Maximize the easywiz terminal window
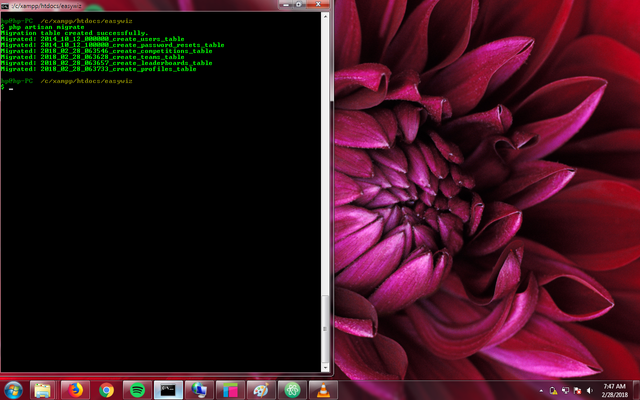Viewport: 640px width, 400px height. (x=299, y=4)
